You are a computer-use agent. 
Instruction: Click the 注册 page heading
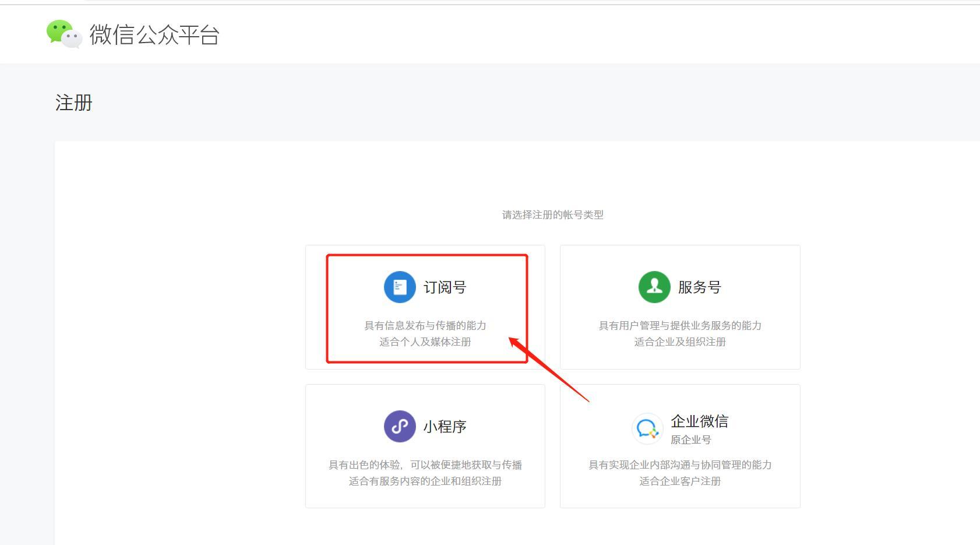[74, 103]
